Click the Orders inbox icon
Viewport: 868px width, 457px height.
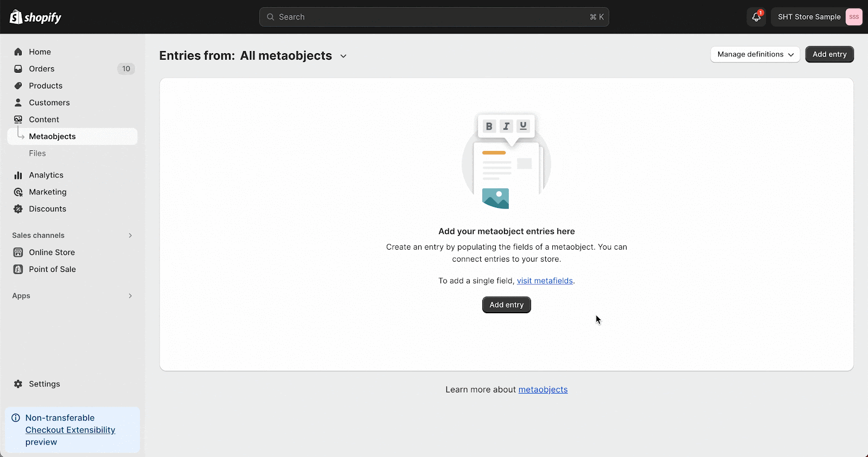pyautogui.click(x=18, y=69)
